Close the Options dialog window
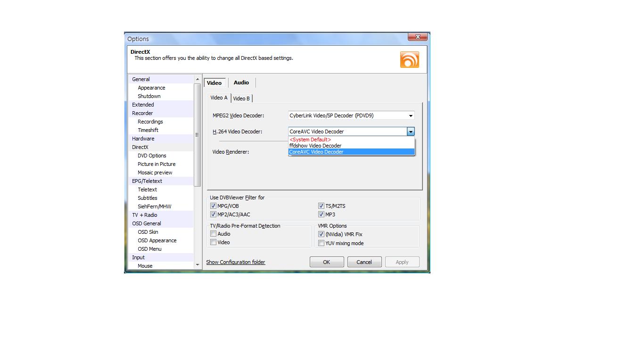 point(417,37)
